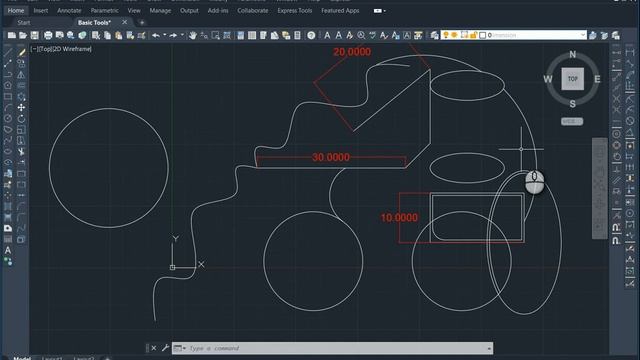
Task: Select the Rotate tool in left toolbar
Action: (21, 119)
